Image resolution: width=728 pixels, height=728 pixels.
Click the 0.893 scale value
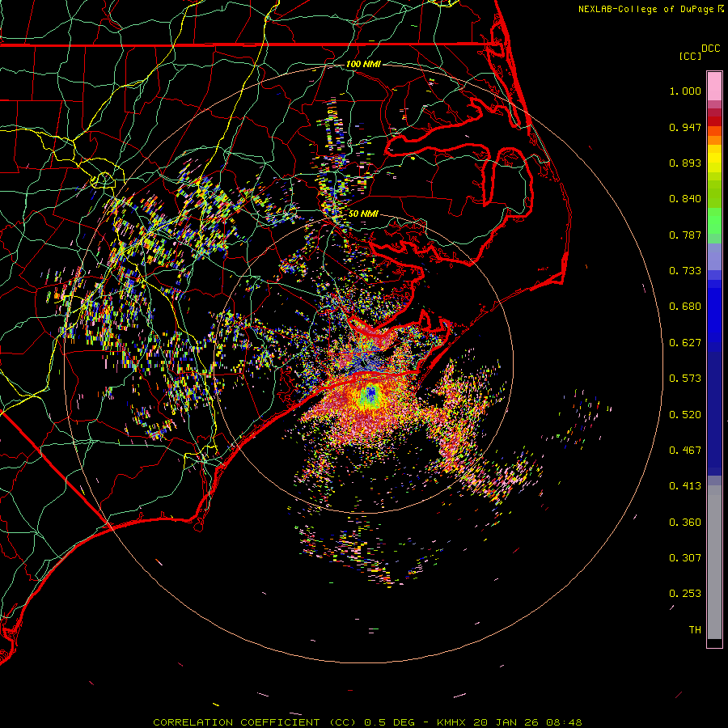[685, 163]
